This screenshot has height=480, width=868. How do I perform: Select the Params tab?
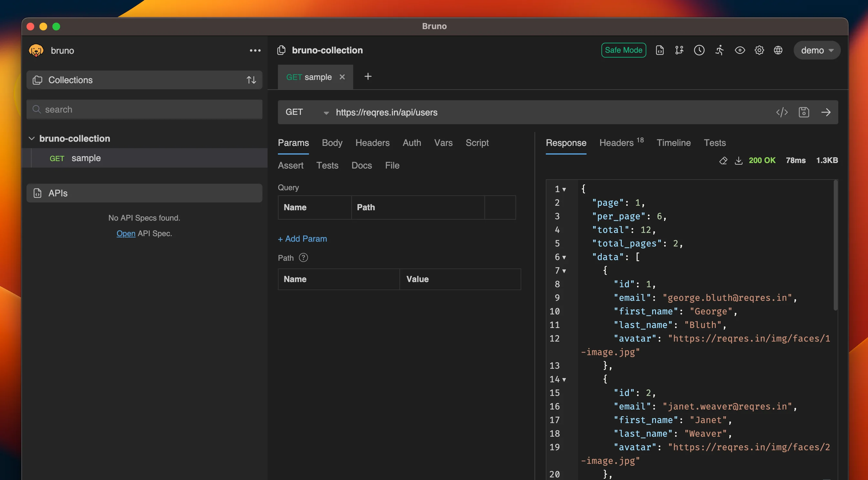293,143
